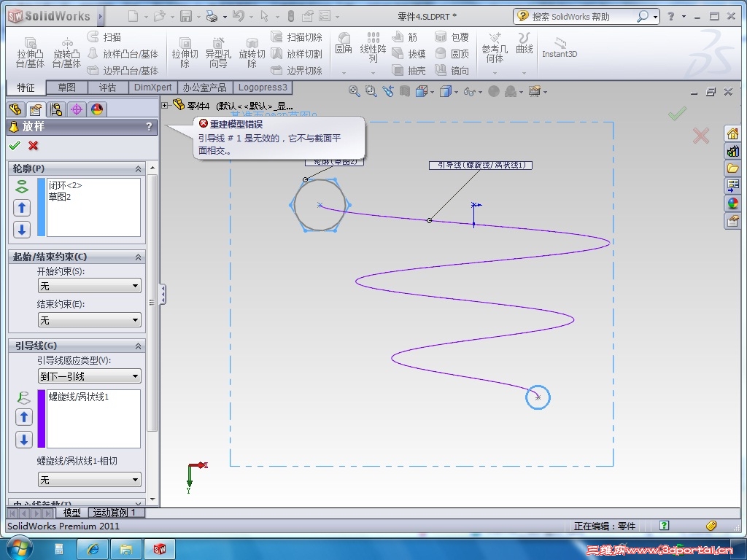
Task: Open the Curves (曲线) tool
Action: tap(524, 43)
